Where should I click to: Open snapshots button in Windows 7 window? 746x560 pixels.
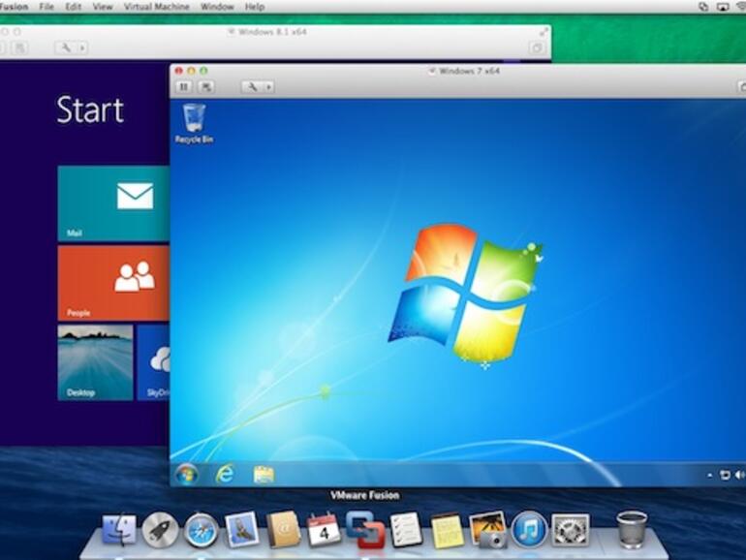click(x=206, y=87)
